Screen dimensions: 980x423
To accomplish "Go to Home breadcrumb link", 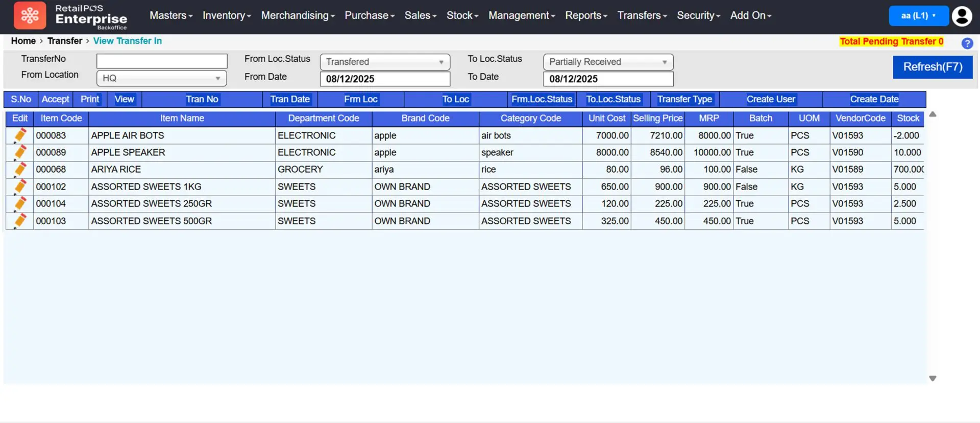I will (x=23, y=41).
